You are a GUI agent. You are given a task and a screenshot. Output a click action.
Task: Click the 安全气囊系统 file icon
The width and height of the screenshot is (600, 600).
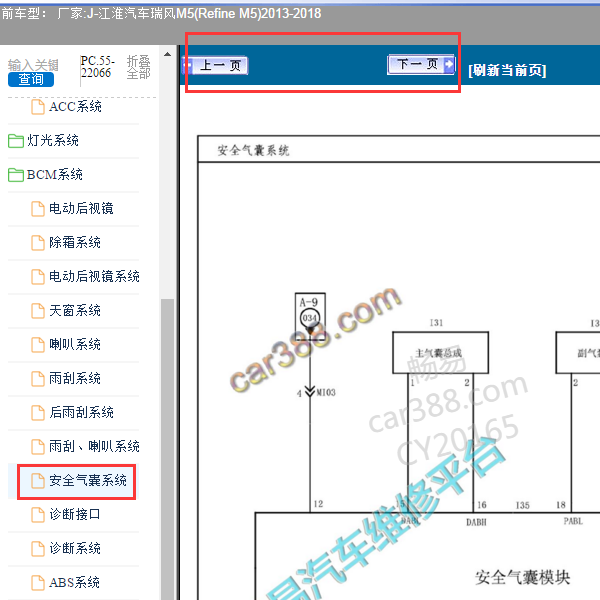click(38, 480)
